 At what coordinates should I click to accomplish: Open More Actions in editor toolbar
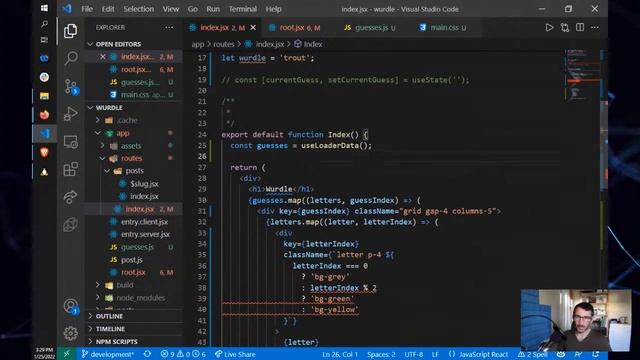tap(595, 27)
